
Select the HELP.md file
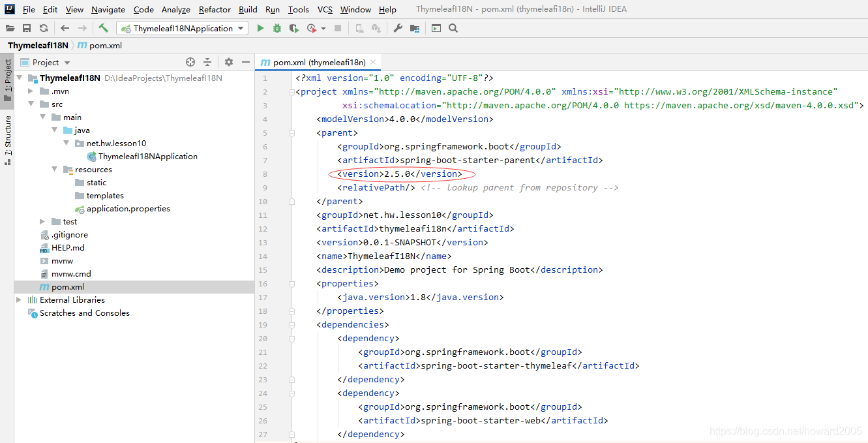click(68, 248)
